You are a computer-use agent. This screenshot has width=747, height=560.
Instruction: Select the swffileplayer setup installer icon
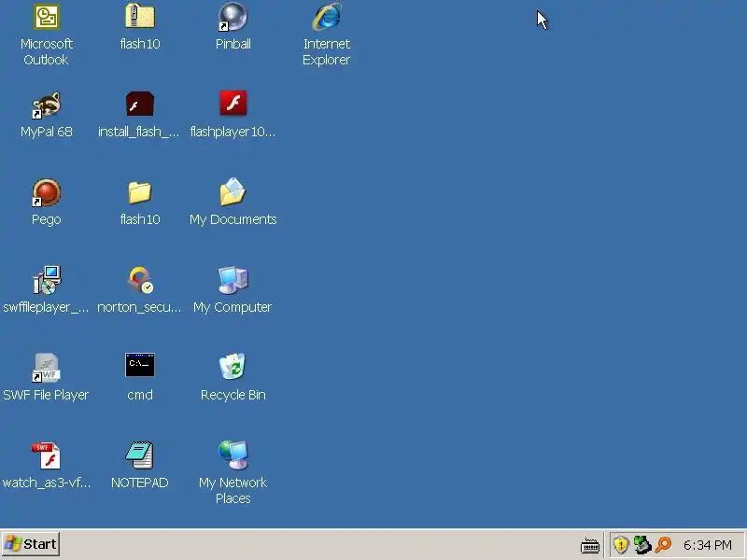[x=47, y=280]
